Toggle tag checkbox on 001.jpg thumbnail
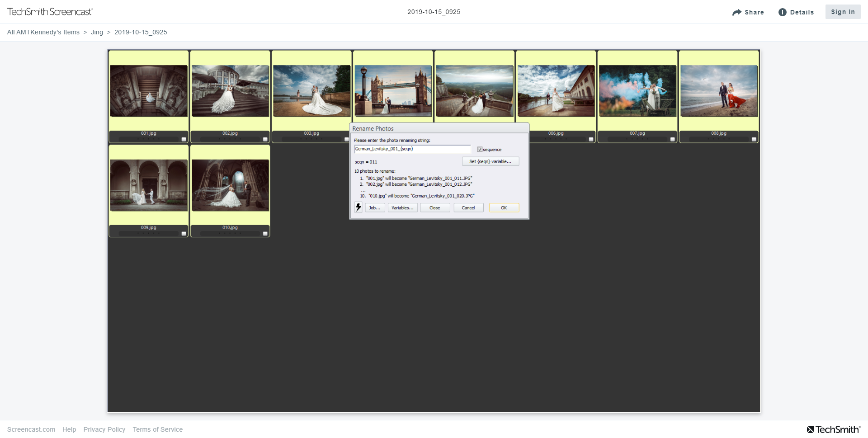This screenshot has width=868, height=438. (x=184, y=139)
